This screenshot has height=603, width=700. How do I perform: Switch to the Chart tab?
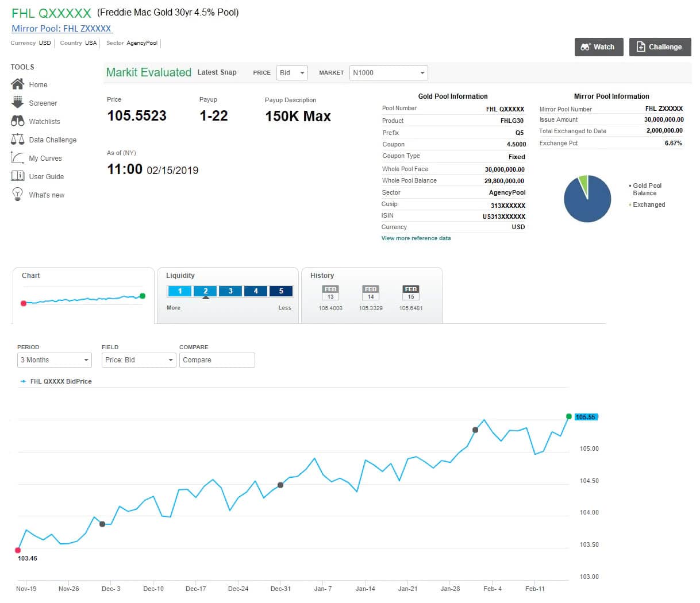[83, 295]
